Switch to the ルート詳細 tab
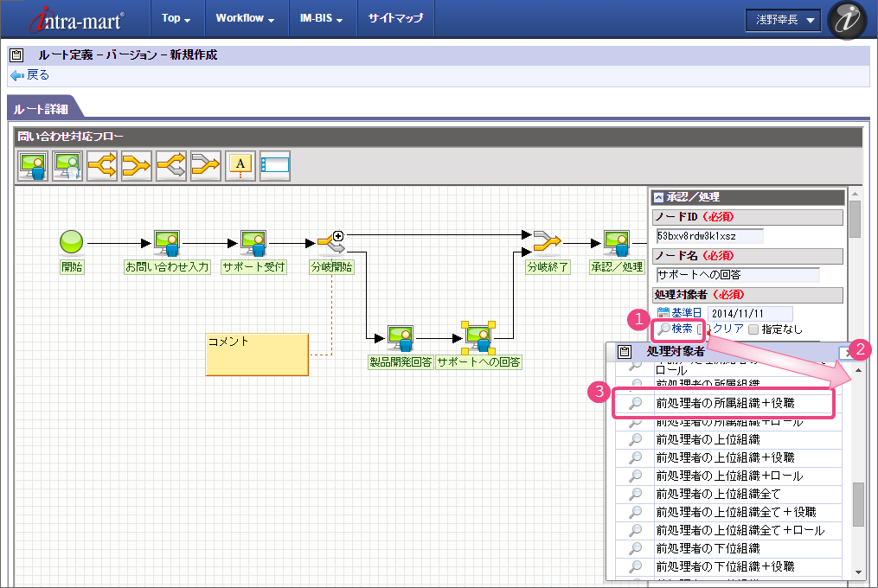 click(41, 109)
